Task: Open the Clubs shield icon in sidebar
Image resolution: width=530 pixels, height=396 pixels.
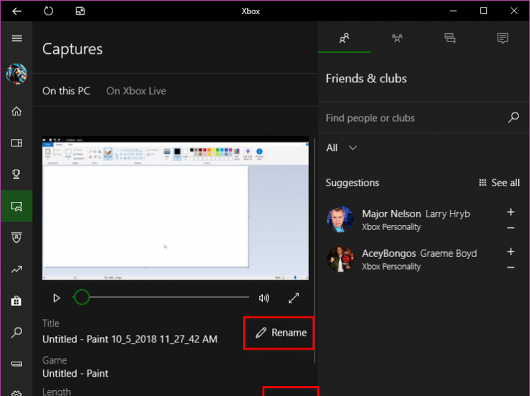Action: click(17, 238)
